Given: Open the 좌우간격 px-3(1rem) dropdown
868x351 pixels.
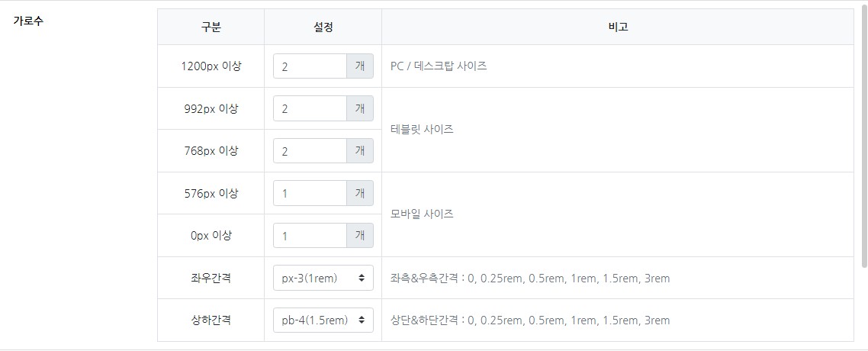Looking at the screenshot, I should [x=323, y=279].
